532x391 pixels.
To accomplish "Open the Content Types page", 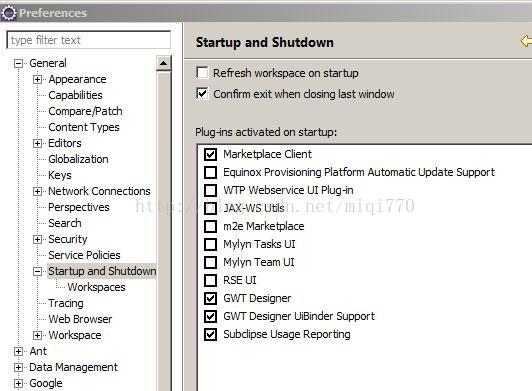I will coord(84,127).
